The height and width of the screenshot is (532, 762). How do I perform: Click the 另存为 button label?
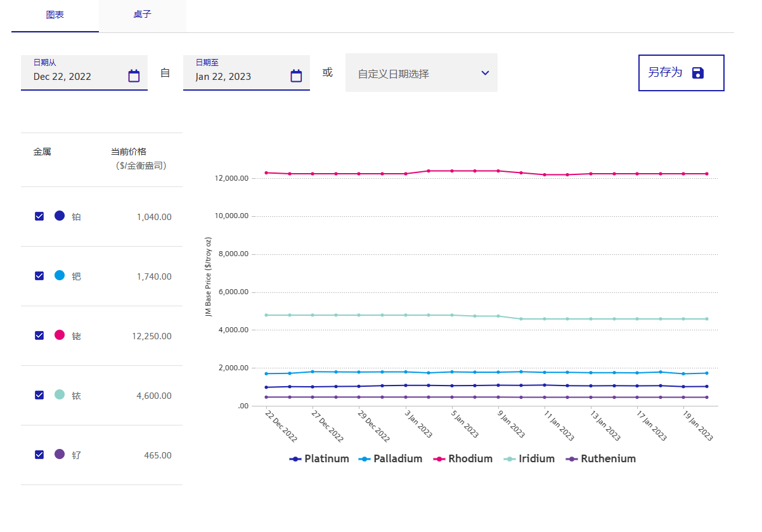click(665, 72)
